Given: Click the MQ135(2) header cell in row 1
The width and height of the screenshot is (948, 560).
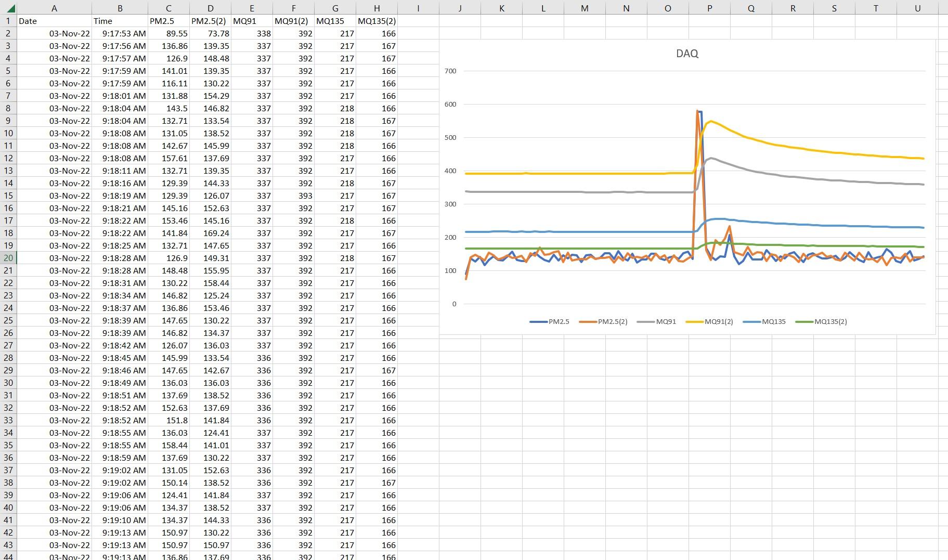Looking at the screenshot, I should click(x=376, y=21).
